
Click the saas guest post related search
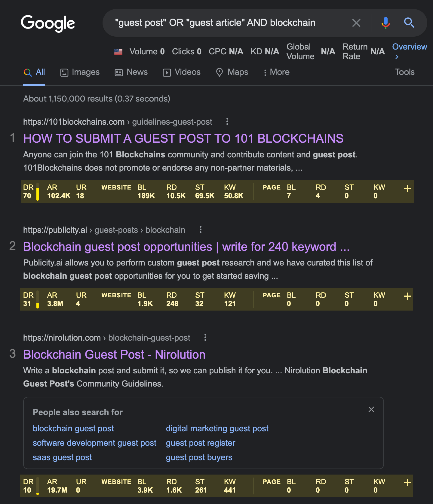[x=62, y=457]
